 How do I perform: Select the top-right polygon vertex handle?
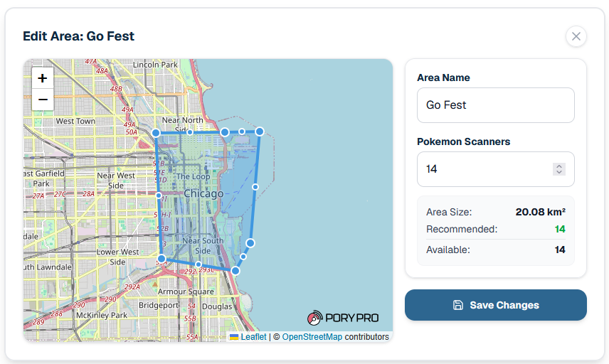[260, 132]
